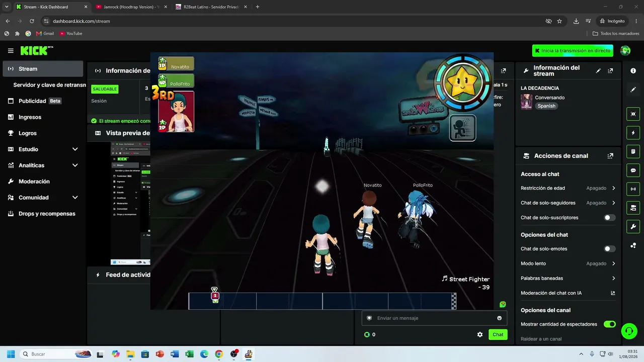This screenshot has width=644, height=362.
Task: Click the green Chat send button
Action: tap(498, 334)
